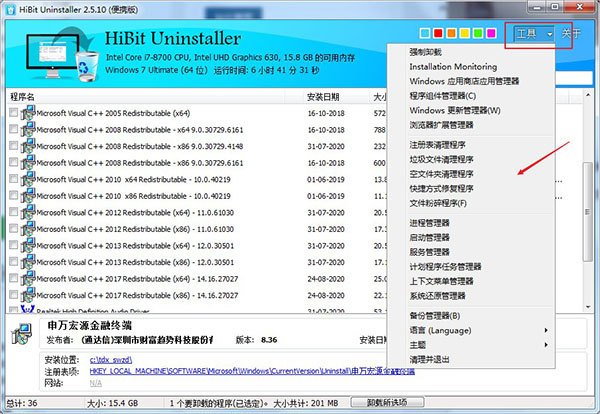600x414 pixels.
Task: Check Visual C++ 2005 Redistributable (x64) checkbox
Action: tap(13, 112)
